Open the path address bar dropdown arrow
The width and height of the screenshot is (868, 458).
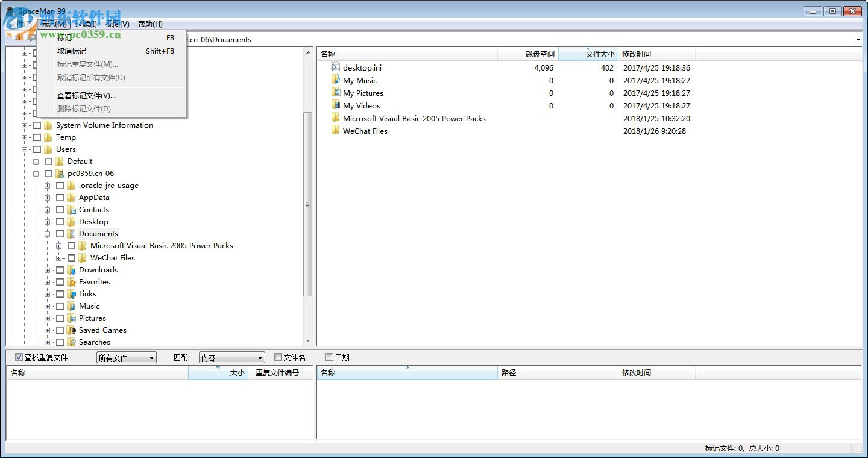[x=858, y=40]
